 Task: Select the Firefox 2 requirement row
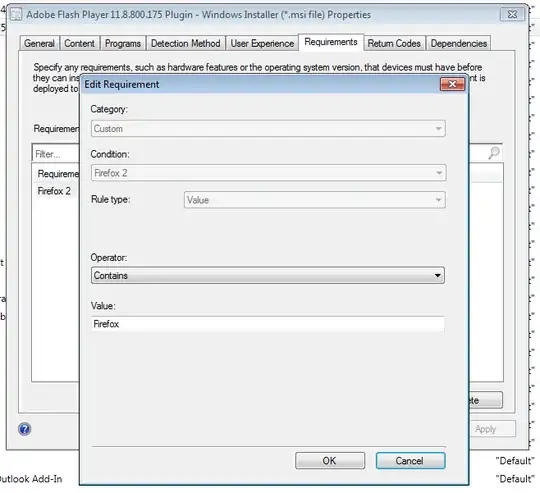pos(55,191)
